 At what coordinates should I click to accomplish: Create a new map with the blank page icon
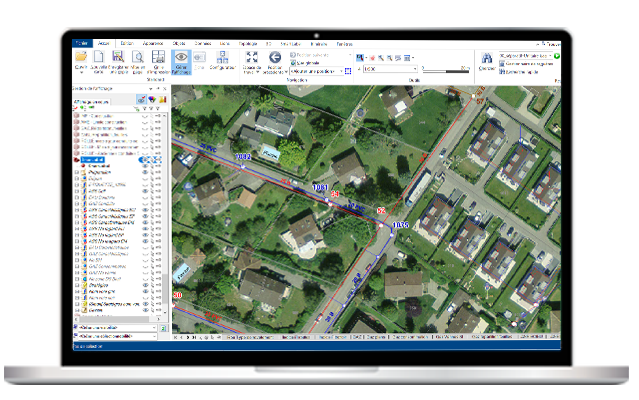(x=99, y=57)
